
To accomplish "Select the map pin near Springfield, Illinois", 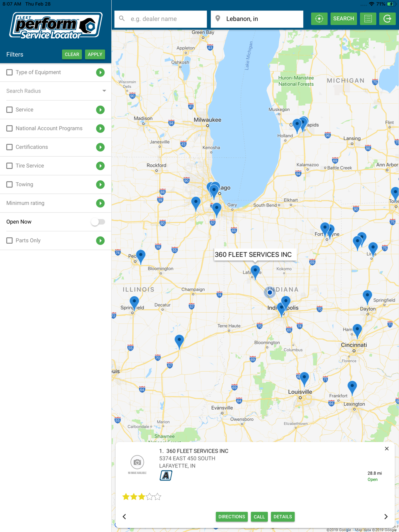I will pyautogui.click(x=134, y=303).
